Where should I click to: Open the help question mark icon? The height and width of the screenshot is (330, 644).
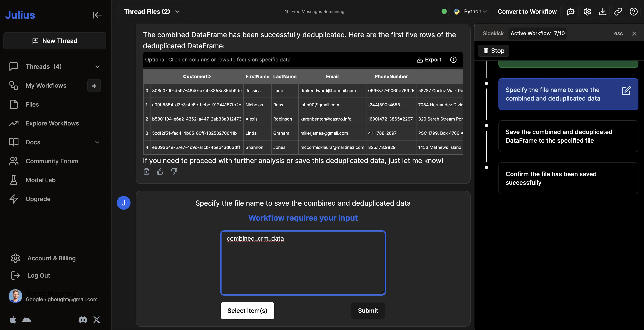click(x=633, y=12)
